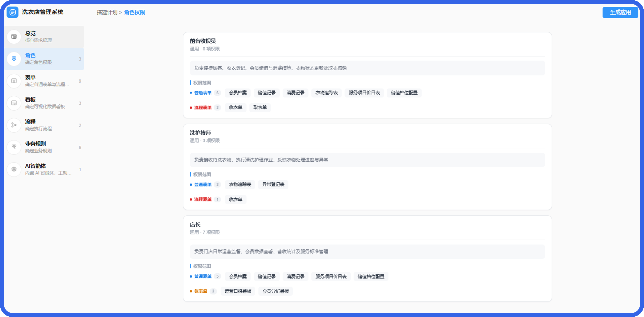This screenshot has width=644, height=317.
Task: Open AI智能体 section in sidebar
Action: coord(44,169)
